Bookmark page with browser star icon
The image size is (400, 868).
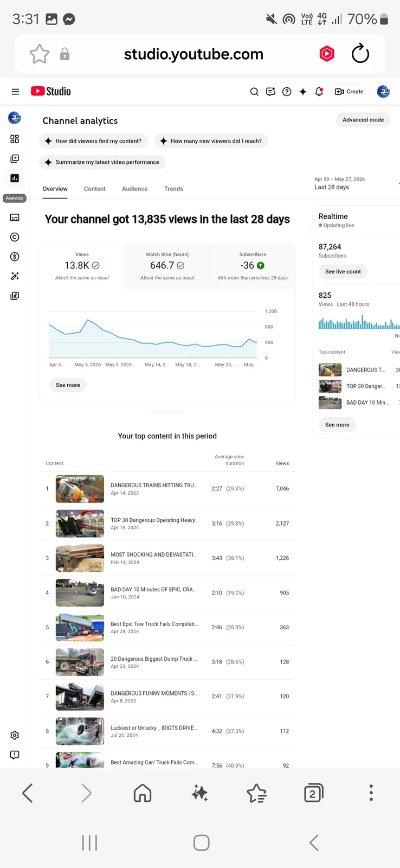40,54
